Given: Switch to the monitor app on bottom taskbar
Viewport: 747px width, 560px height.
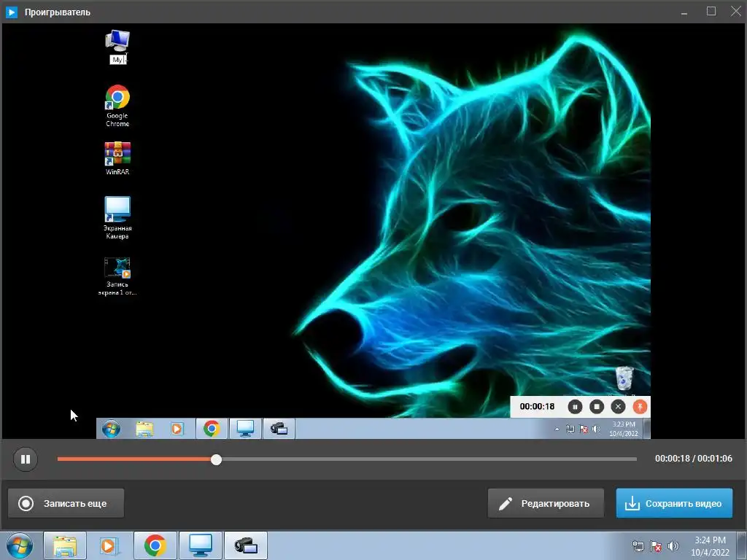Looking at the screenshot, I should click(x=201, y=545).
